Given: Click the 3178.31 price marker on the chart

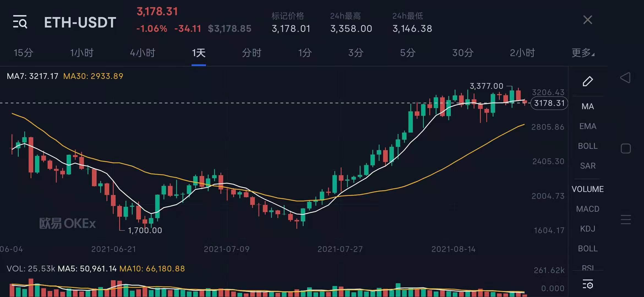Looking at the screenshot, I should click(549, 103).
